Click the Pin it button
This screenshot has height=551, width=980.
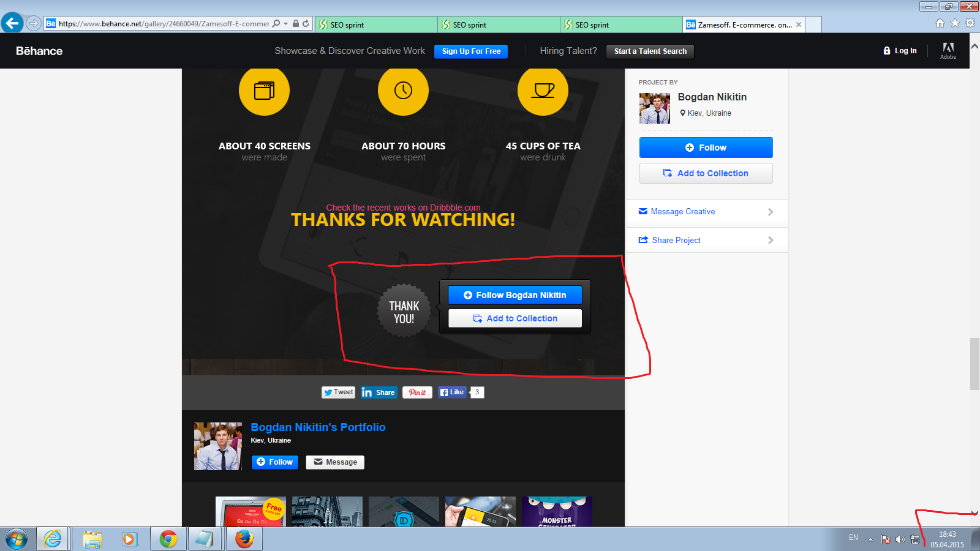point(417,392)
